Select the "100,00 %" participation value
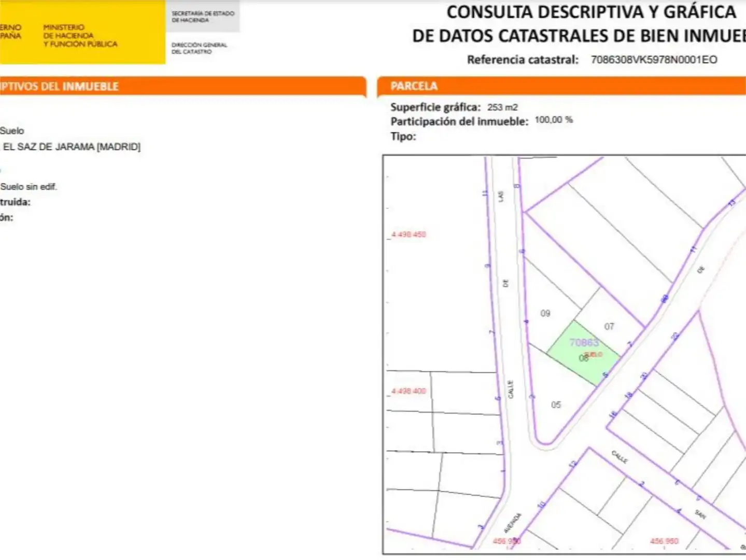Screen dimensions: 746x560 [554, 120]
